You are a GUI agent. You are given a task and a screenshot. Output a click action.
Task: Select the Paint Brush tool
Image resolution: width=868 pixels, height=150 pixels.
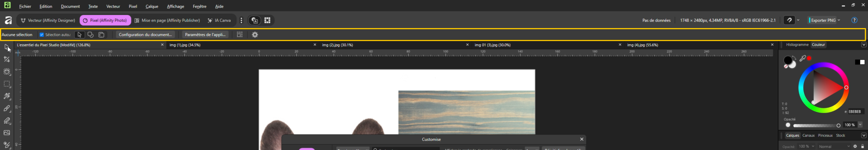tap(7, 109)
